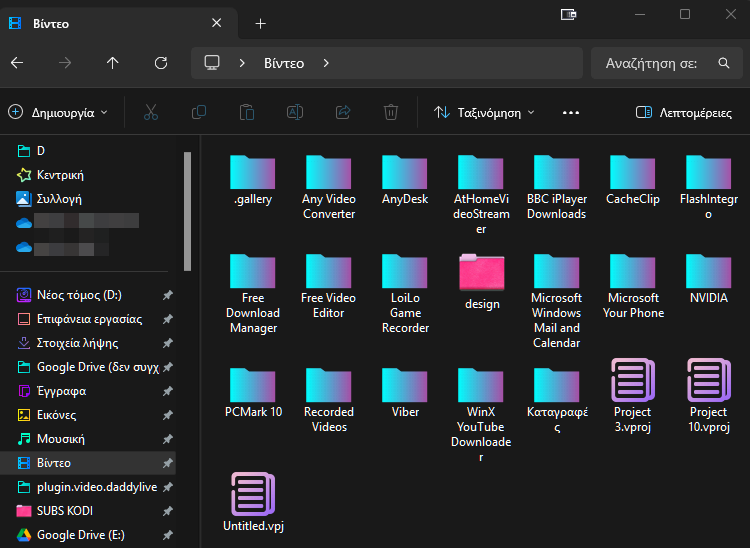This screenshot has width=750, height=548.
Task: Close the Βίντεο tab
Action: click(216, 23)
